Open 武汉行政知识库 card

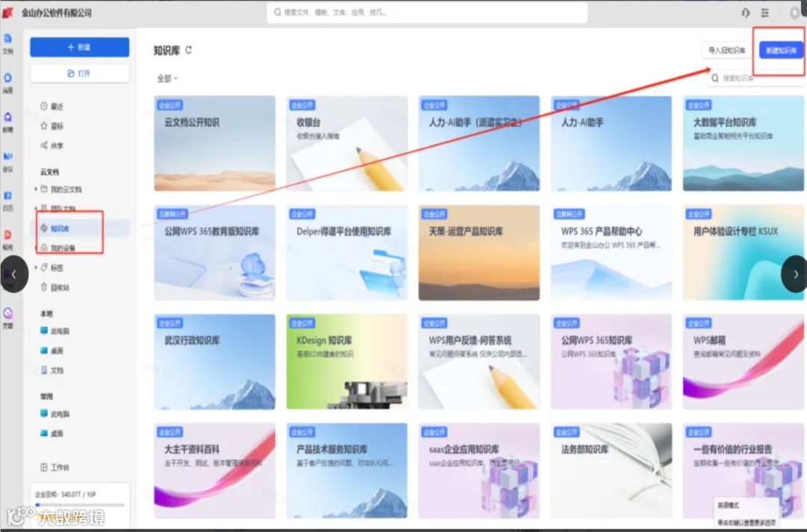pyautogui.click(x=214, y=362)
